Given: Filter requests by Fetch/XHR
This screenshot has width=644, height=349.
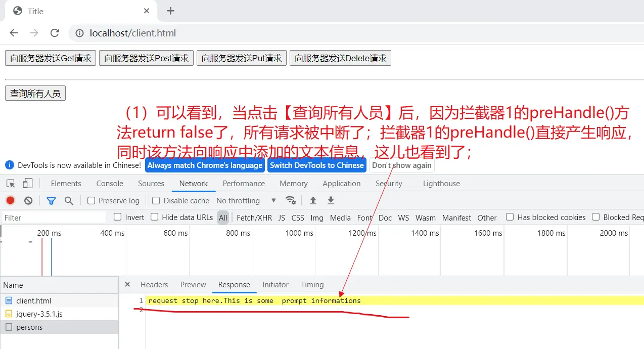Looking at the screenshot, I should coord(254,217).
